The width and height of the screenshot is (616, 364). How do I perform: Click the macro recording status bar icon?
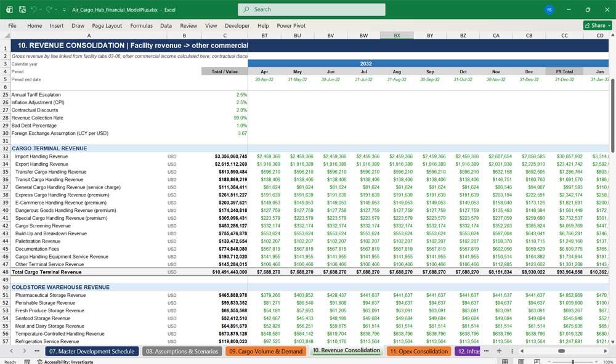pyautogui.click(x=27, y=362)
